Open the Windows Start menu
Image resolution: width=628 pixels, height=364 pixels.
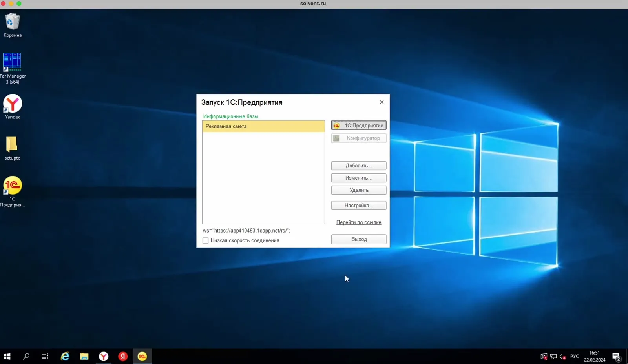[x=7, y=356]
